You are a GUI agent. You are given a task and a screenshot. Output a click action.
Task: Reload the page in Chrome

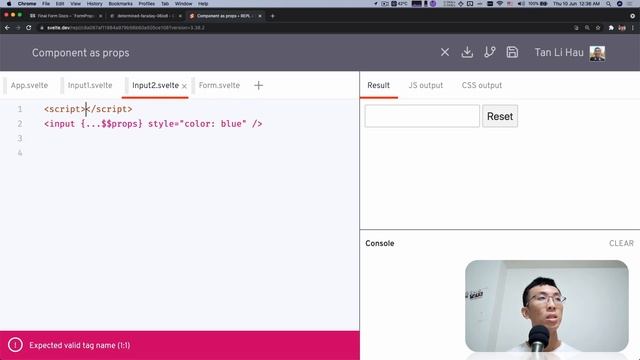click(29, 28)
